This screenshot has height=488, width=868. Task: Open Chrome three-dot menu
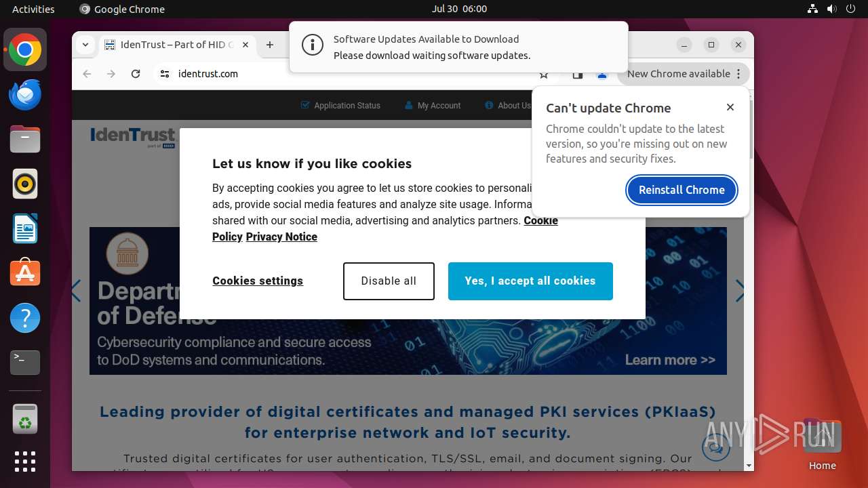click(x=738, y=74)
